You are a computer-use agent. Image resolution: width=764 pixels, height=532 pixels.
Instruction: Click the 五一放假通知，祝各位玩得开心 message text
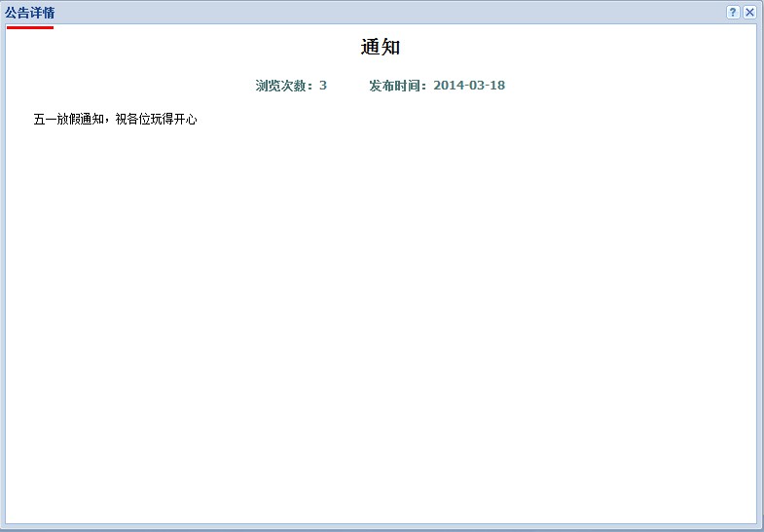pyautogui.click(x=115, y=119)
